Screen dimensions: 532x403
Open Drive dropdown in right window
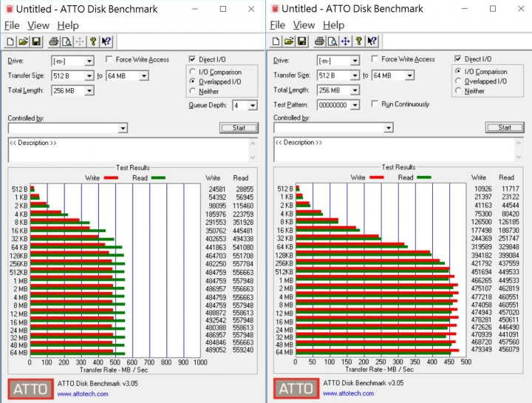coord(355,61)
